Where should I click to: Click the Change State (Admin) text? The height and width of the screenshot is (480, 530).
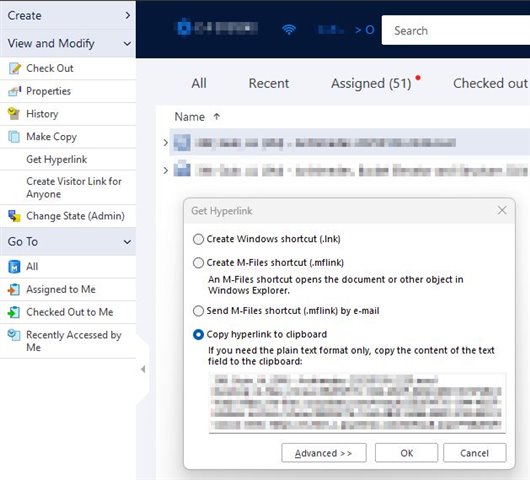click(75, 216)
